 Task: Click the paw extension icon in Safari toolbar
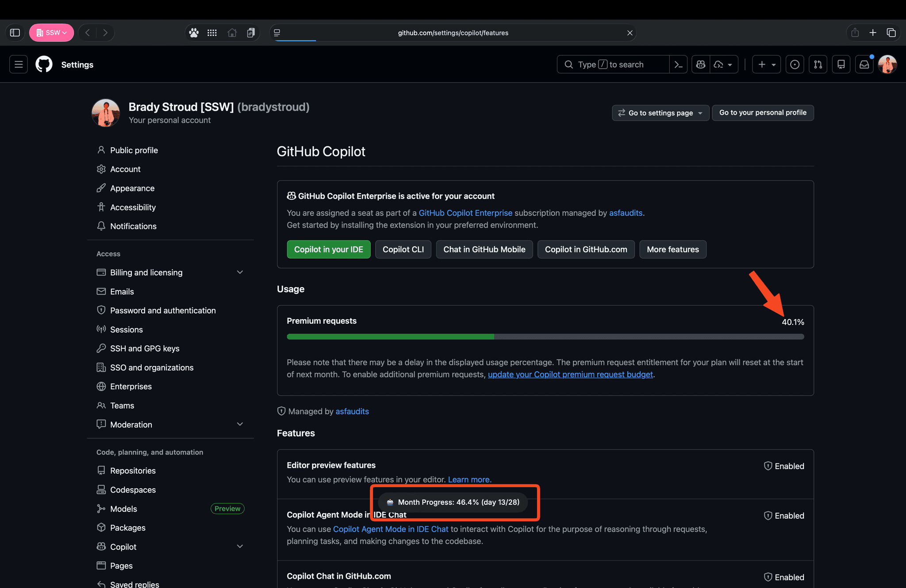pos(193,32)
